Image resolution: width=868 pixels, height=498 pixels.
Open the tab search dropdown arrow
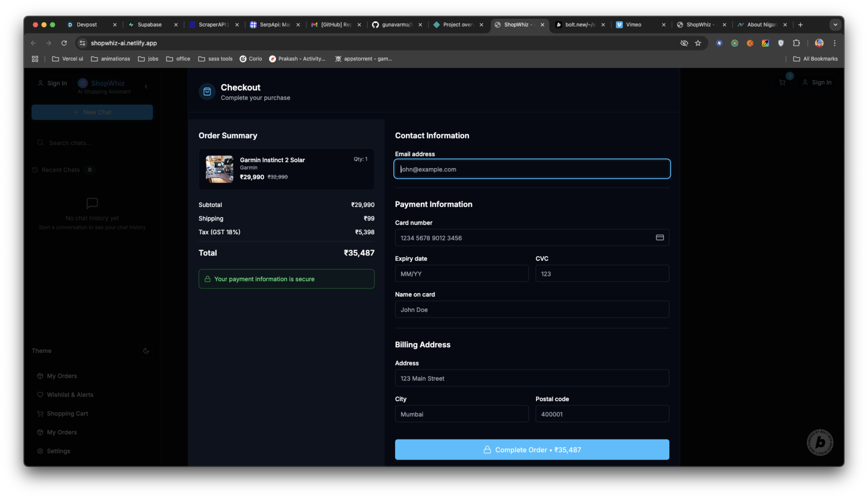tap(835, 25)
